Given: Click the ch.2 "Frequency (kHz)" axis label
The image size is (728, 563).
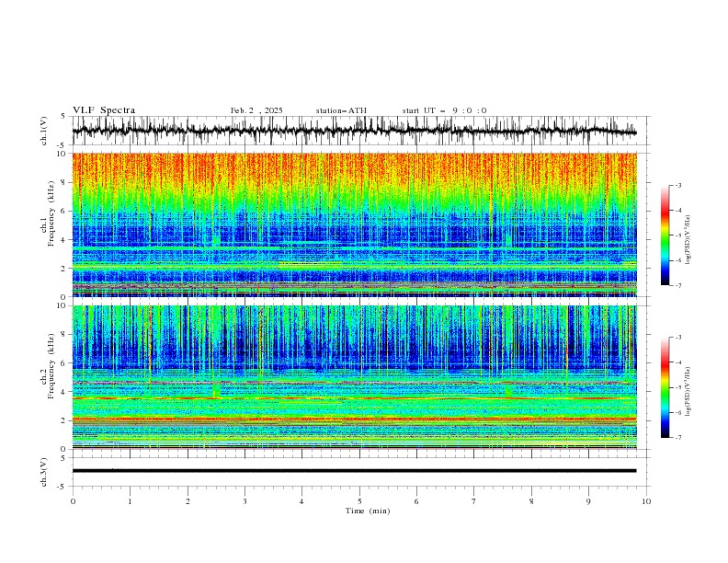Looking at the screenshot, I should [x=51, y=366].
